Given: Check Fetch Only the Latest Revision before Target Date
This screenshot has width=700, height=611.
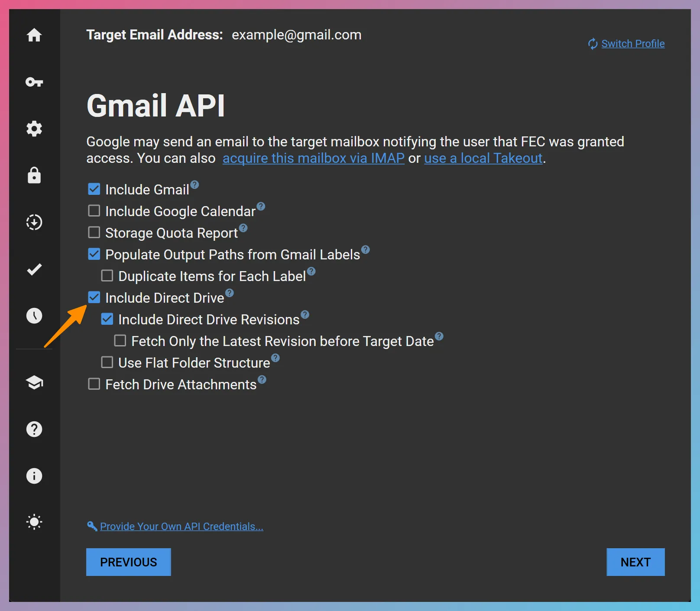Looking at the screenshot, I should click(x=120, y=341).
